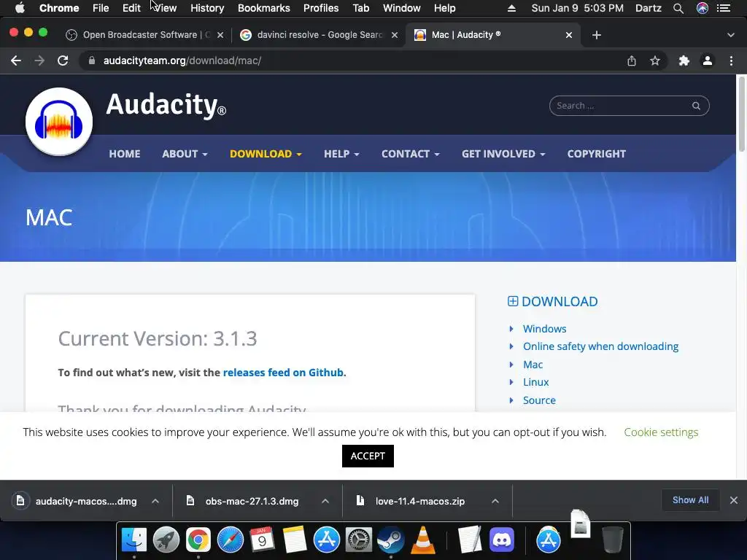
Task: Open Siri from the menu bar
Action: tap(703, 8)
